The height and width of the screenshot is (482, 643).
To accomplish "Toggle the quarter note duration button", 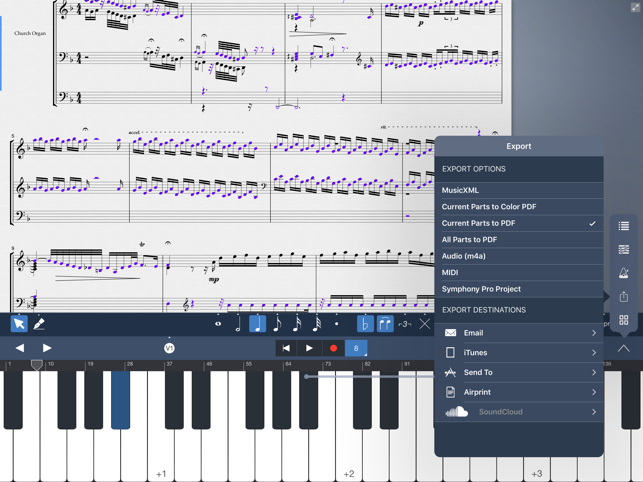I will 257,324.
